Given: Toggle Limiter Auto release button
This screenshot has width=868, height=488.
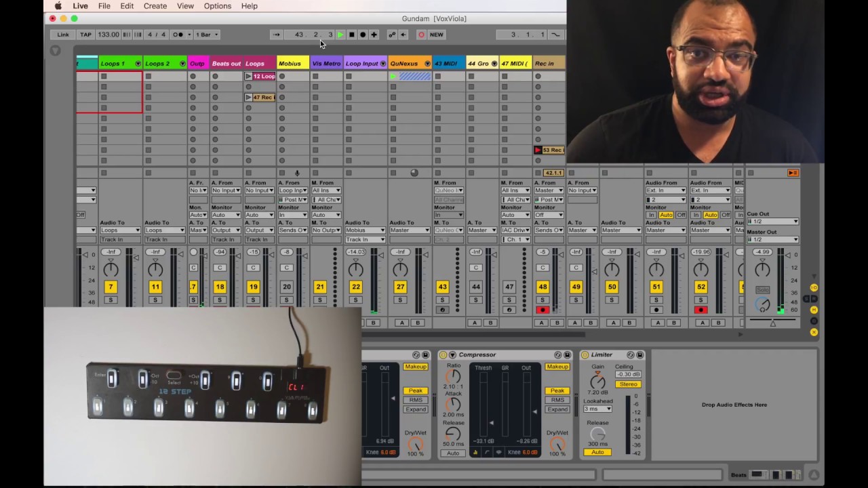Looking at the screenshot, I should pos(597,452).
